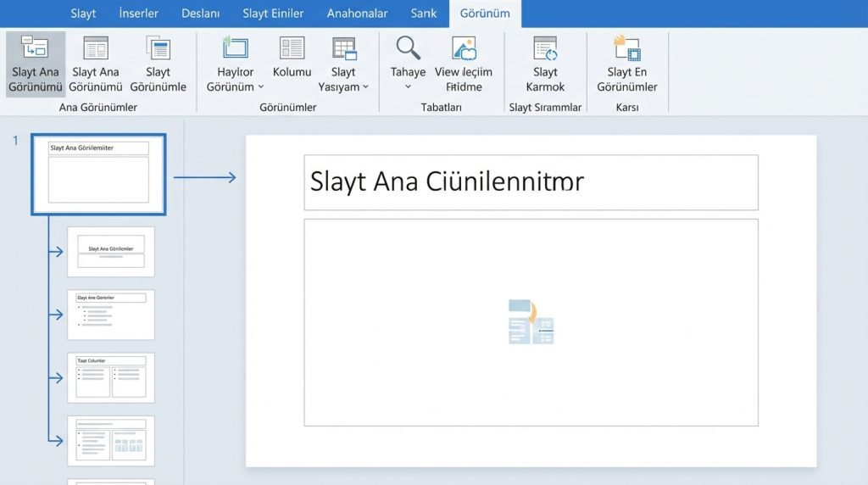Click the Slayt Yasıyam icon
The height and width of the screenshot is (485, 868).
click(344, 48)
